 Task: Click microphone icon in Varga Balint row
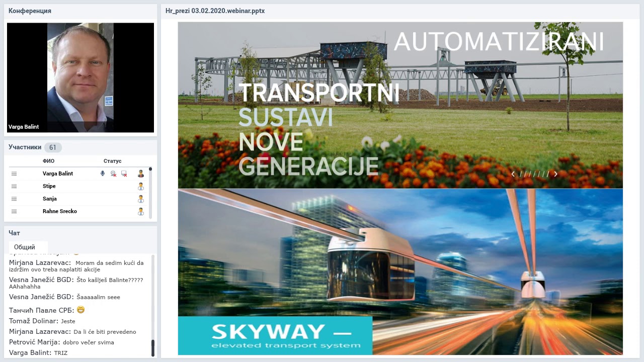click(103, 173)
